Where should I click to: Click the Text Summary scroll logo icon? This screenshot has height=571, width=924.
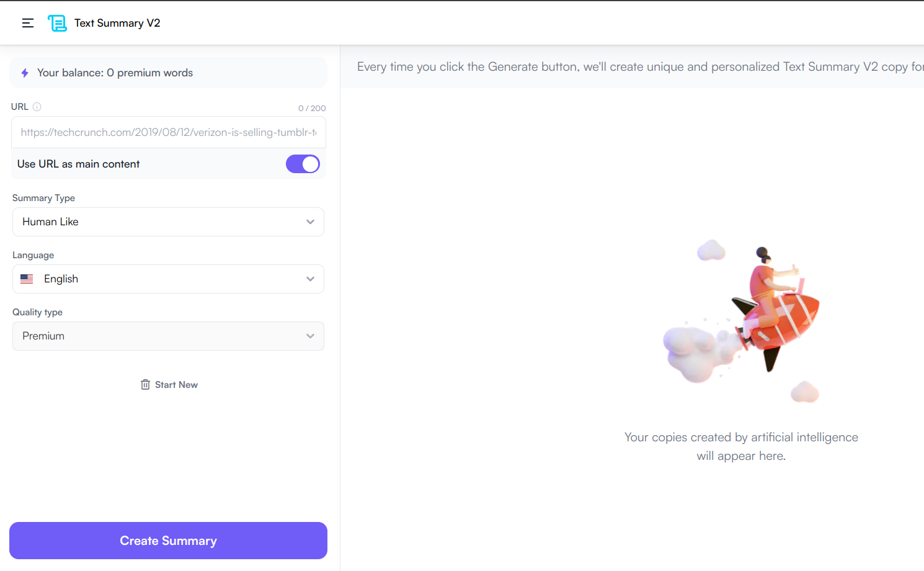coord(57,23)
